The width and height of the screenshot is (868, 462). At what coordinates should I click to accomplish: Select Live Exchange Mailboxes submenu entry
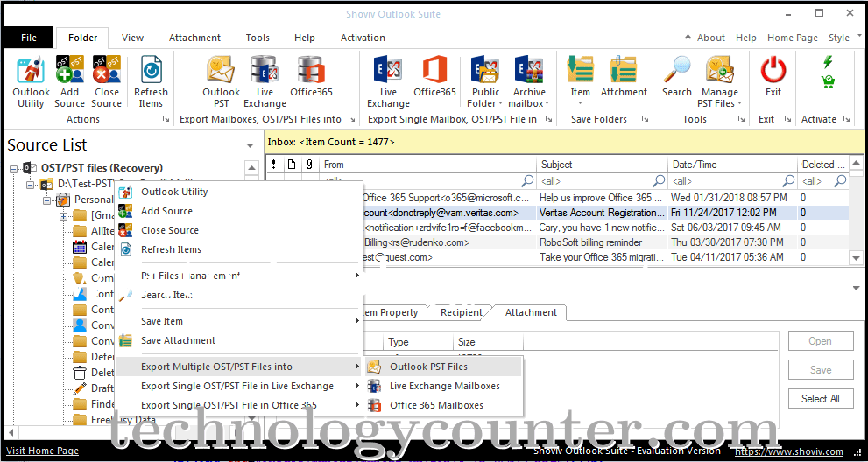[443, 386]
